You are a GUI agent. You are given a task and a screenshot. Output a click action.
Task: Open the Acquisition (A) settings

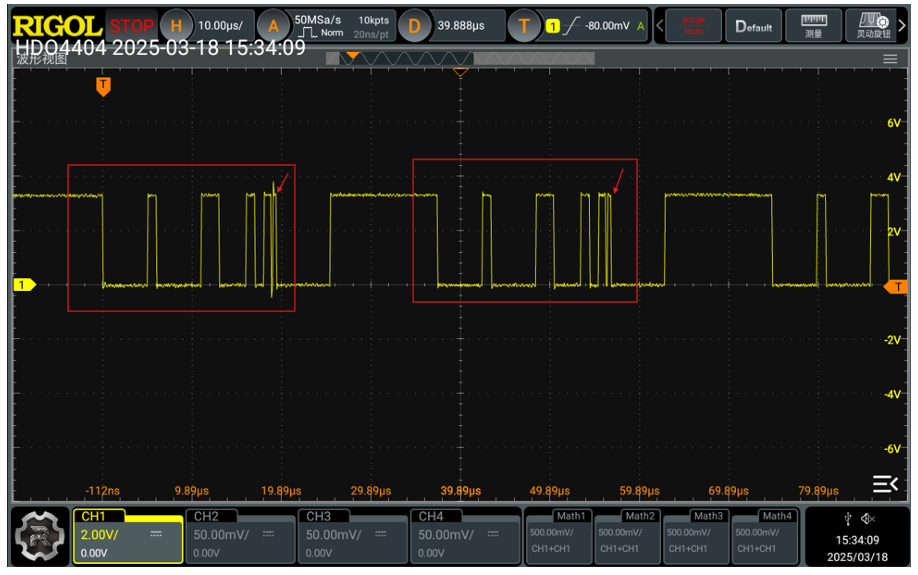[270, 26]
